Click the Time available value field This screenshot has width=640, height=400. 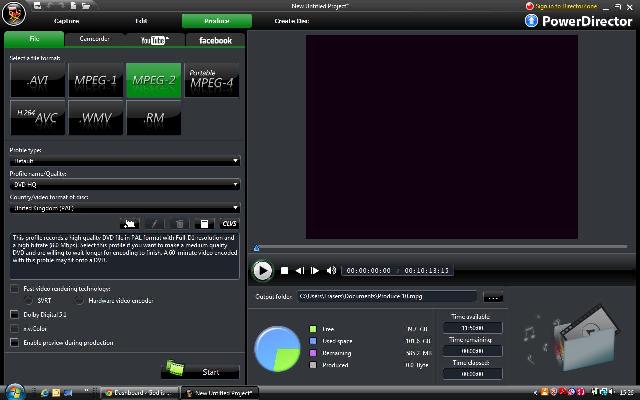(472, 328)
